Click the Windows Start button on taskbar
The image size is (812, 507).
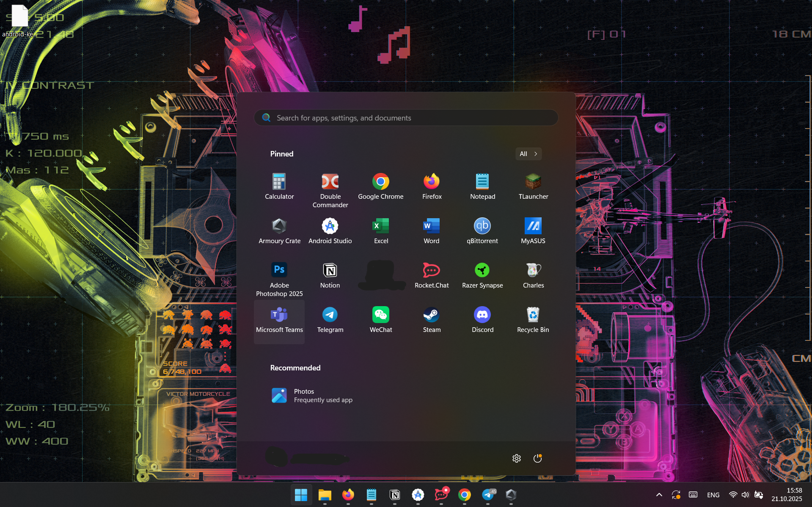click(301, 495)
